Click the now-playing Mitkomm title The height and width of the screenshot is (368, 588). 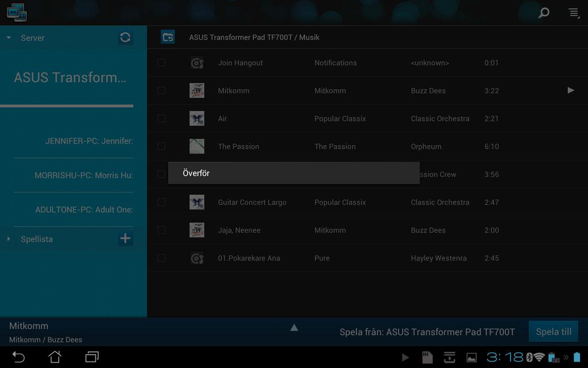[29, 326]
